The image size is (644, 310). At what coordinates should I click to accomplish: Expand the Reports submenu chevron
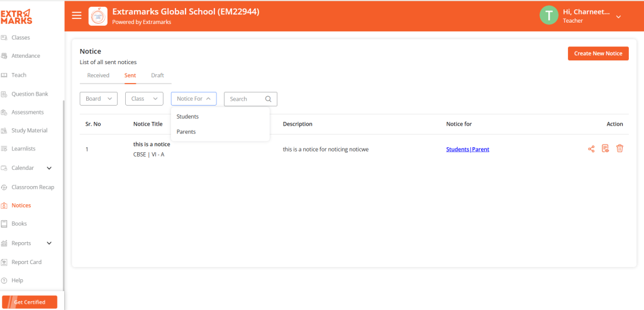click(x=49, y=243)
